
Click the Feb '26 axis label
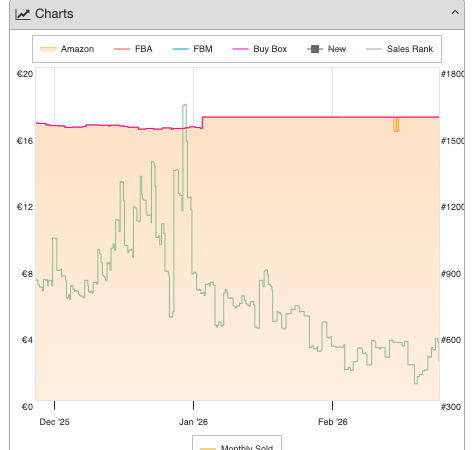[x=333, y=422]
